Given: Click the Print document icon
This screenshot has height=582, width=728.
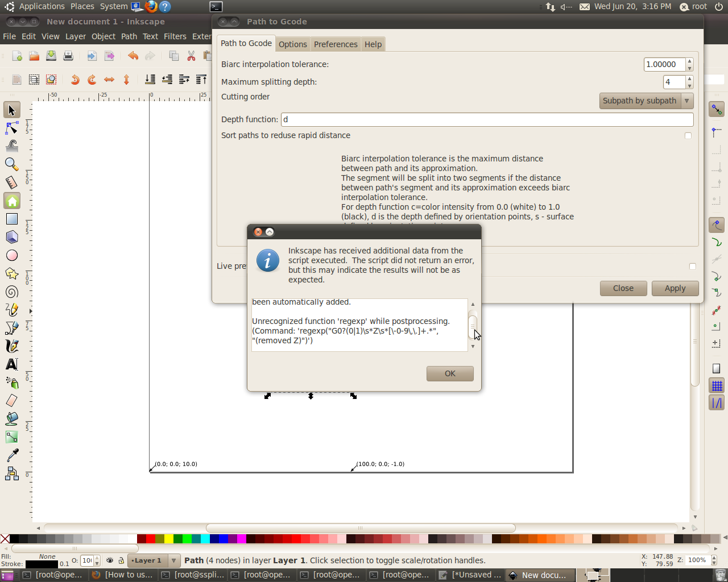Looking at the screenshot, I should click(x=68, y=56).
